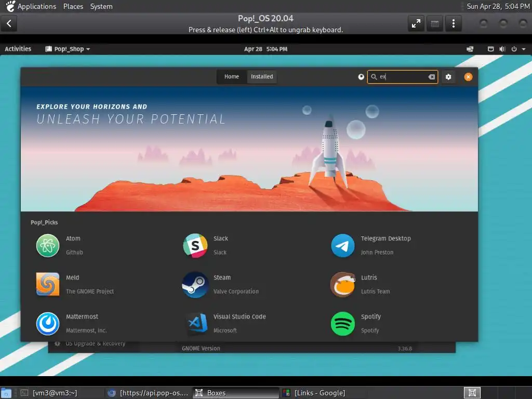Expand the system menu arrow in Pop!_OS panel
This screenshot has width=532, height=399.
coord(524,49)
